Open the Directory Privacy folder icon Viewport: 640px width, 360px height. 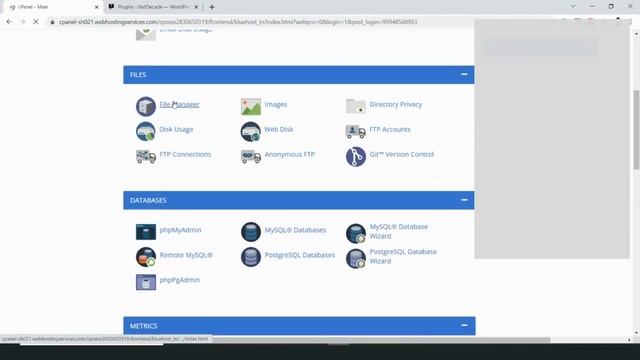(x=356, y=106)
